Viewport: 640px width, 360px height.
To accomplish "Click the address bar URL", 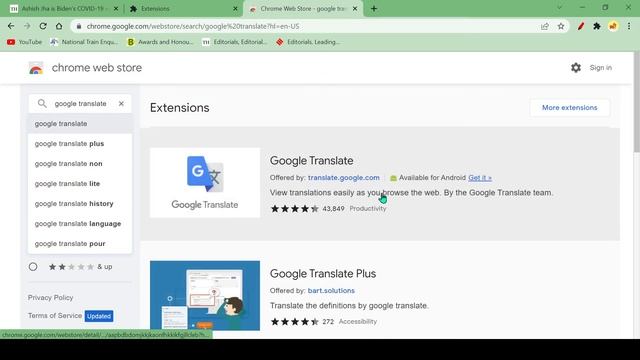I will (x=193, y=26).
